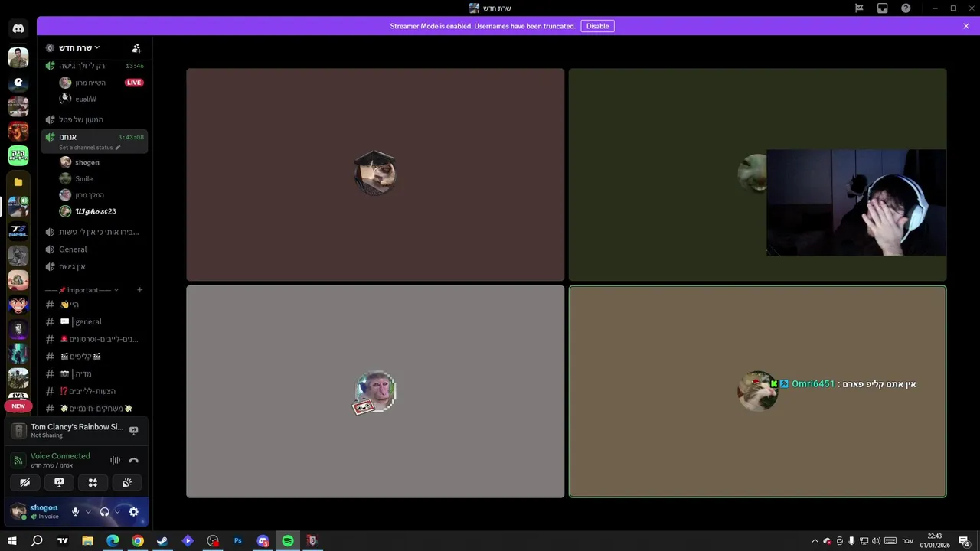
Task: Open the Voice Connected connection info
Action: 60,456
